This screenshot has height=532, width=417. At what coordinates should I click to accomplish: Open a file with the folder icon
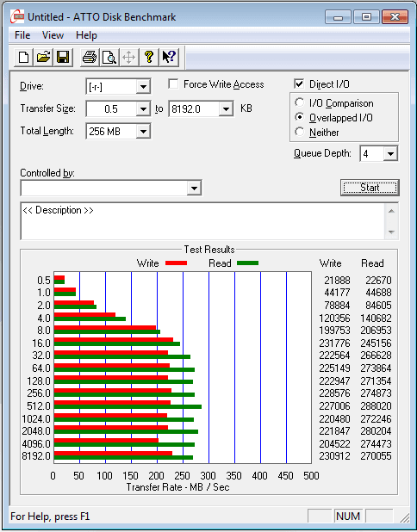pos(43,57)
